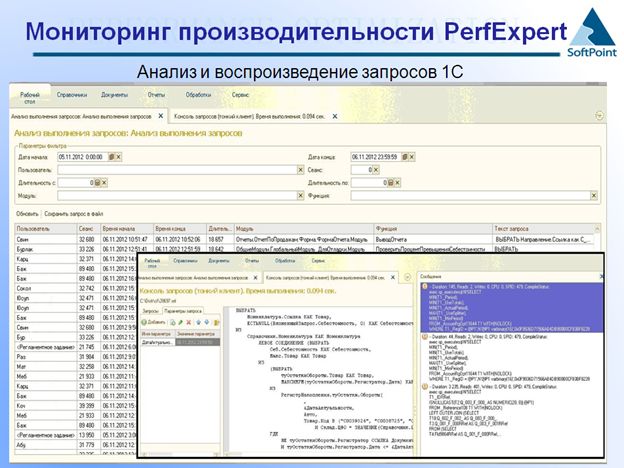The height and width of the screenshot is (468, 624).
Task: Clear the Дата конца field value
Action: (x=412, y=157)
